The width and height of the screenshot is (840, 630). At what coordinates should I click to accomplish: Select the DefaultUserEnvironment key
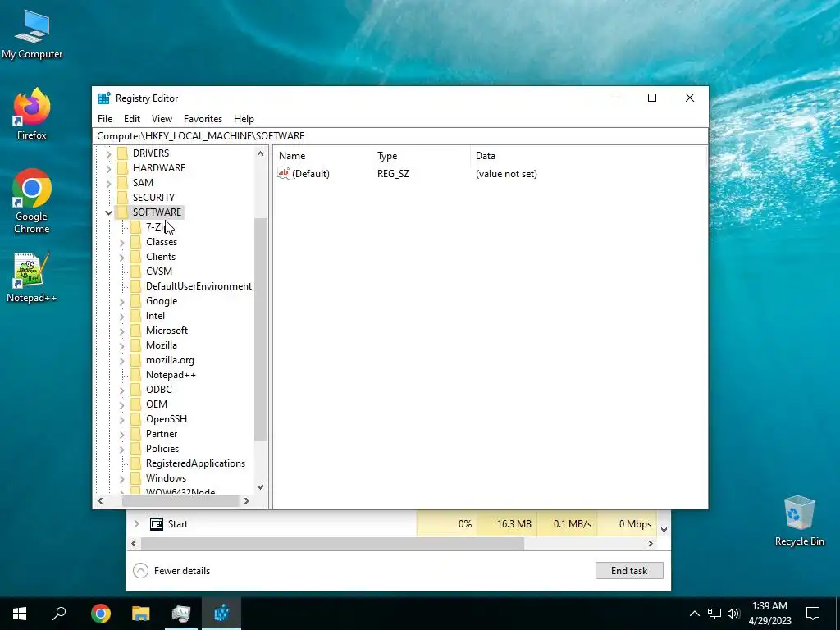coord(199,286)
